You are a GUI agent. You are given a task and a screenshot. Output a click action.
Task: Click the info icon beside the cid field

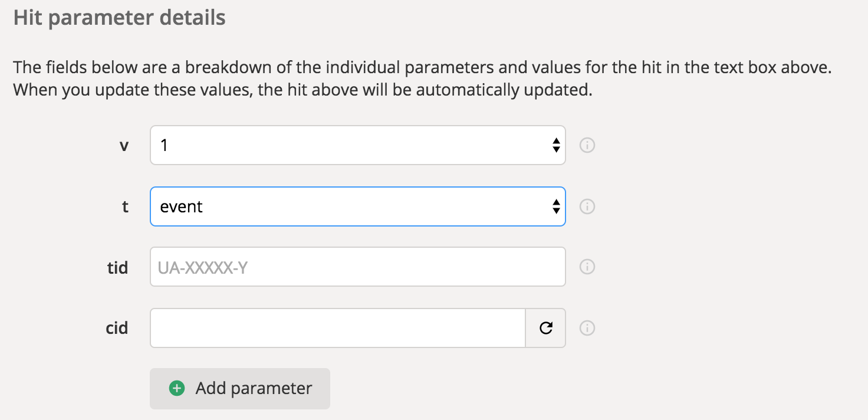pos(587,328)
